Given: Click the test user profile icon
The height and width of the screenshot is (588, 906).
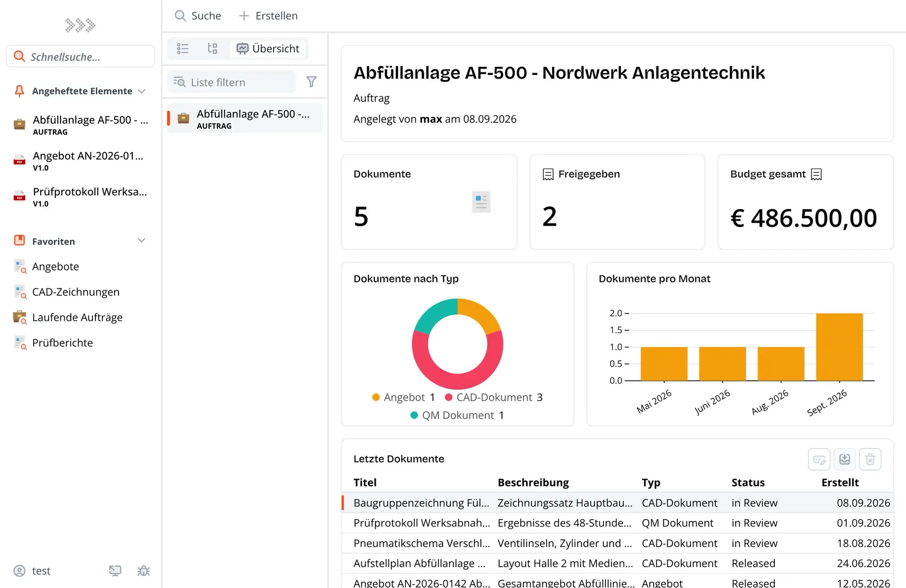Looking at the screenshot, I should tap(19, 571).
